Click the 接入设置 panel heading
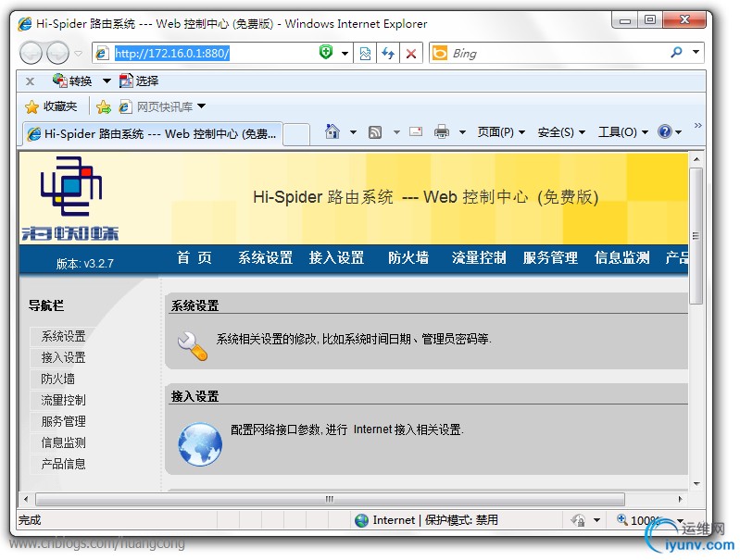This screenshot has width=740, height=560. point(194,396)
